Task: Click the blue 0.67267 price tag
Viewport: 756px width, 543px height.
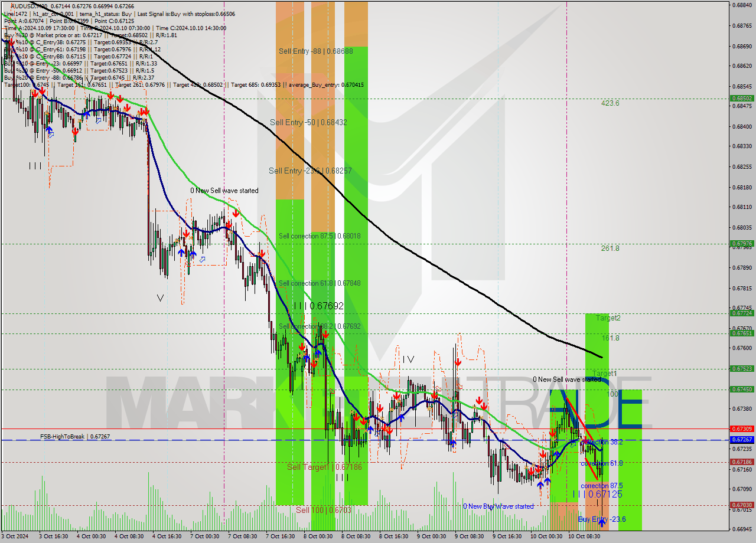Action: (x=742, y=440)
